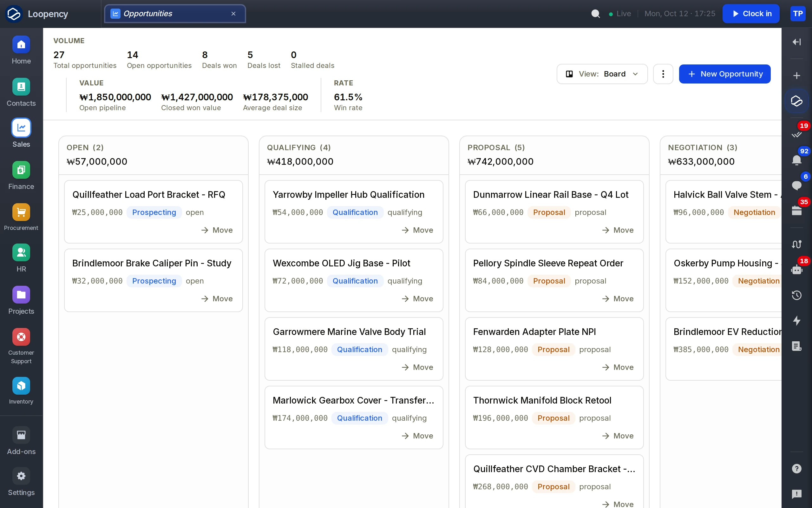This screenshot has width=812, height=508.
Task: Open the feedback icon at the bottom of the right rail
Action: (796, 494)
